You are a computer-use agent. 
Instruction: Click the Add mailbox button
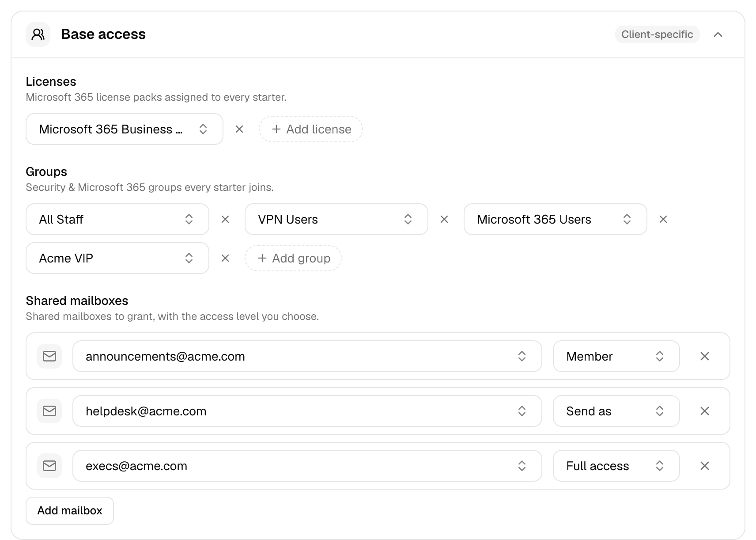(70, 511)
